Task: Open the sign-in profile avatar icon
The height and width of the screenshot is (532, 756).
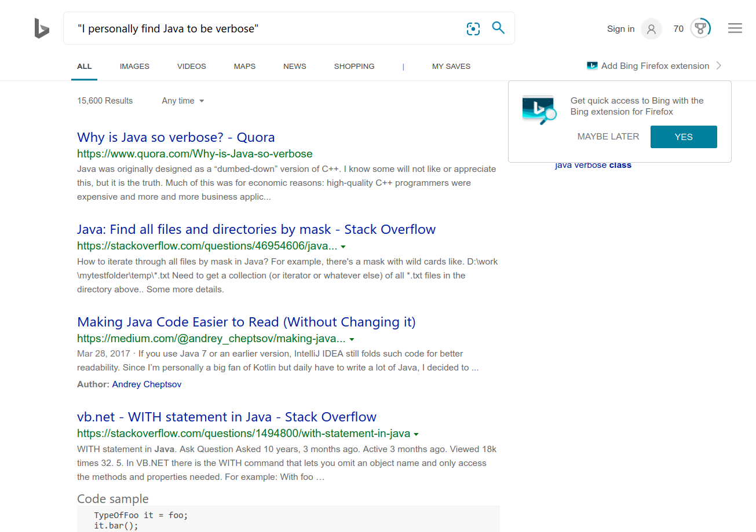Action: coord(651,29)
